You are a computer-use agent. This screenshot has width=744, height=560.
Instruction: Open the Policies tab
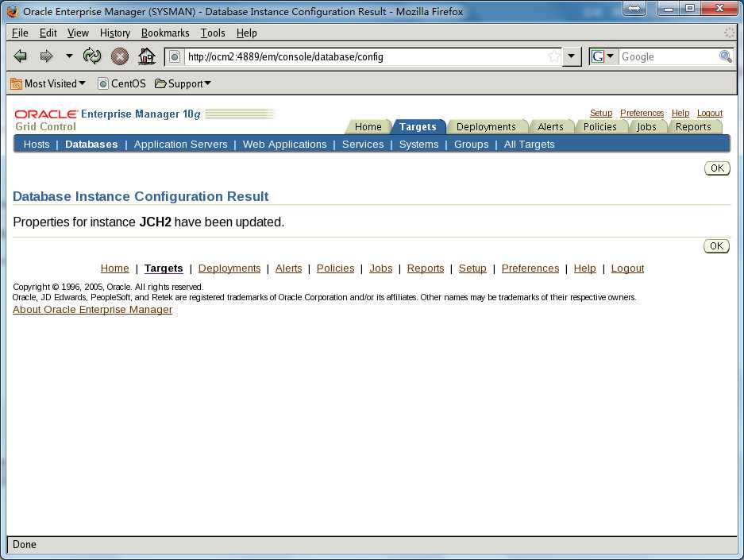[x=599, y=127]
